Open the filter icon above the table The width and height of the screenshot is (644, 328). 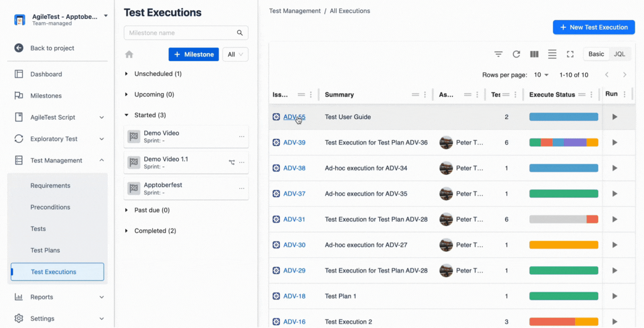coord(498,54)
